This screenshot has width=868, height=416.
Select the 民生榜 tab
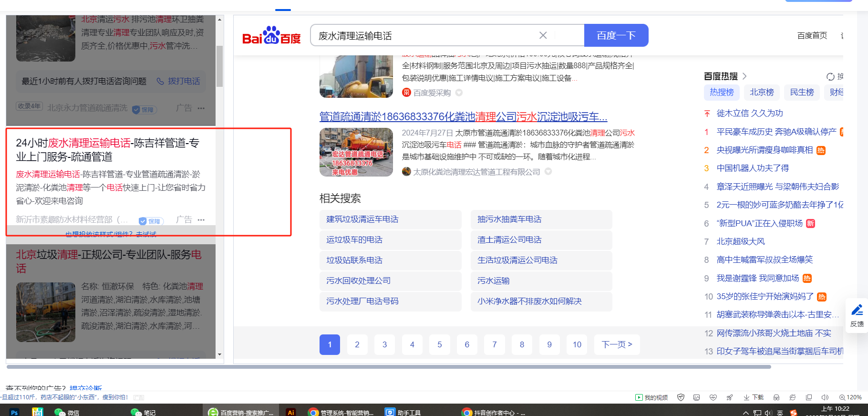pyautogui.click(x=802, y=92)
